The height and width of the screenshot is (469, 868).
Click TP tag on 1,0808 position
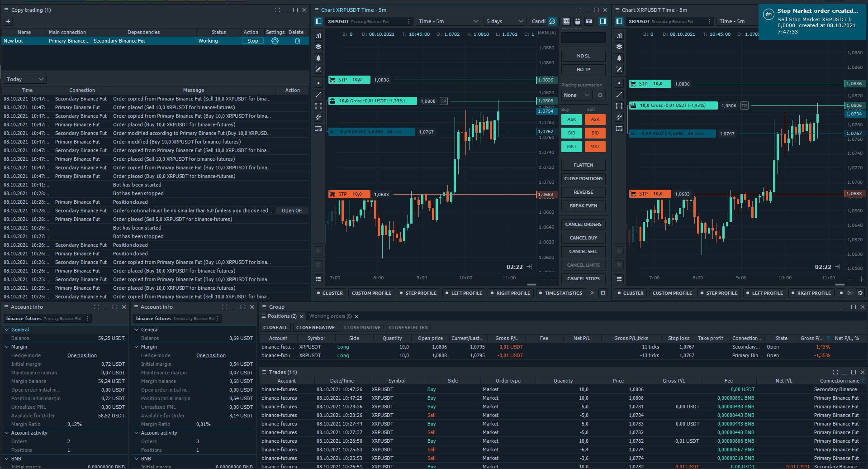point(443,101)
